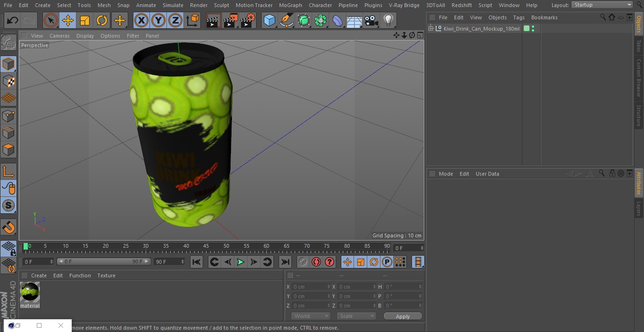This screenshot has width=644, height=332.
Task: Activate the Scale tool
Action: click(85, 21)
